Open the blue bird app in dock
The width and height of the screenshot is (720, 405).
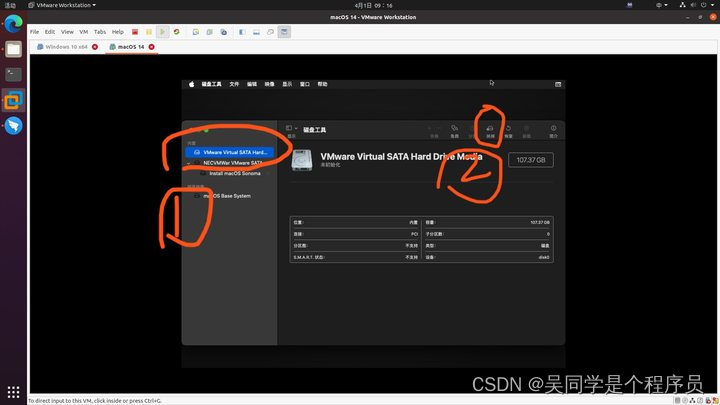(x=13, y=125)
